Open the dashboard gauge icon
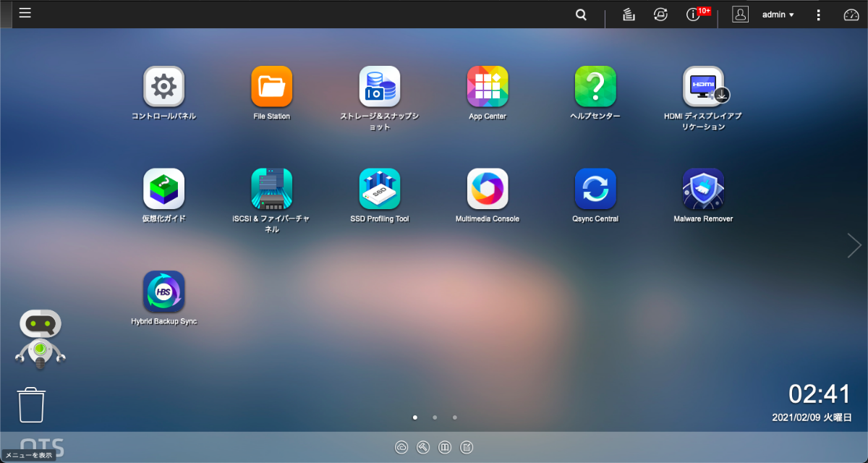868x463 pixels. (851, 14)
